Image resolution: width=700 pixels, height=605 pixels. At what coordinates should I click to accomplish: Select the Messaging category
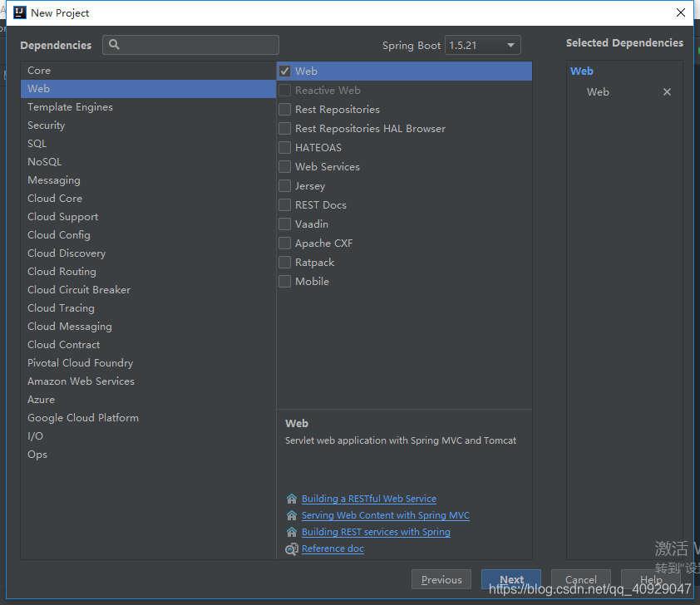[148, 180]
